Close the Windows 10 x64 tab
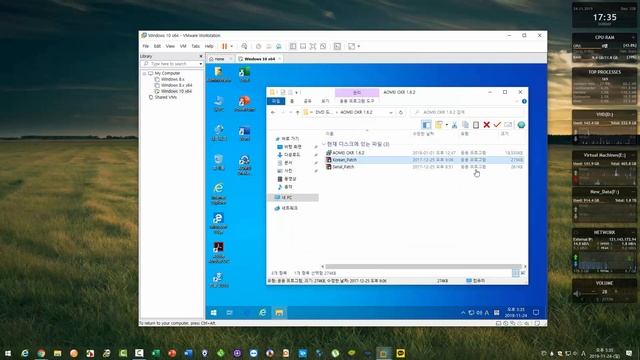Viewport: 640px width, 360px height. [x=280, y=59]
